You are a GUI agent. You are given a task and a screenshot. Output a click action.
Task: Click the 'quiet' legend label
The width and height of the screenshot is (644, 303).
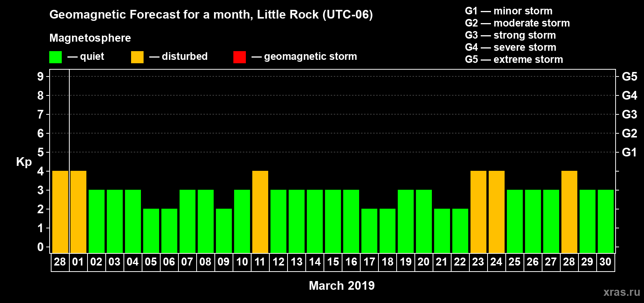coord(92,56)
